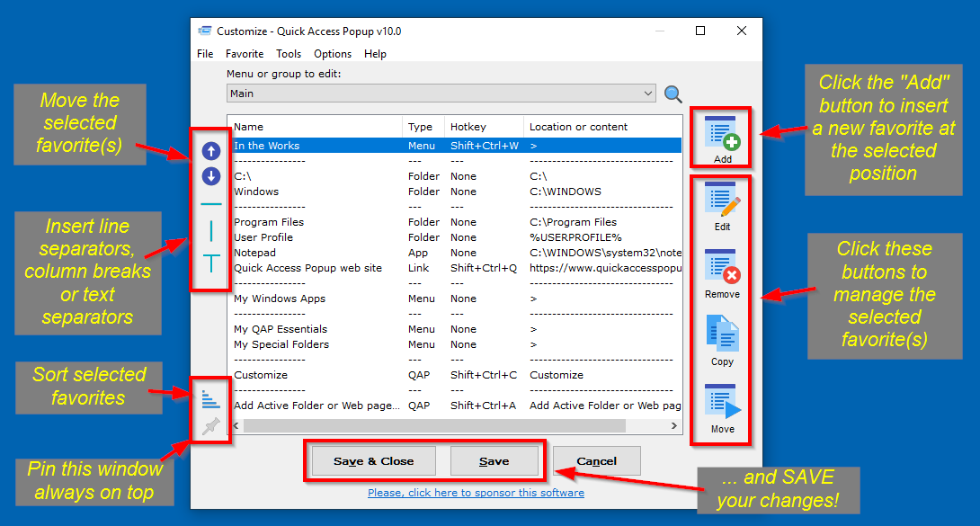The image size is (980, 526).
Task: Insert a column break
Action: point(210,231)
